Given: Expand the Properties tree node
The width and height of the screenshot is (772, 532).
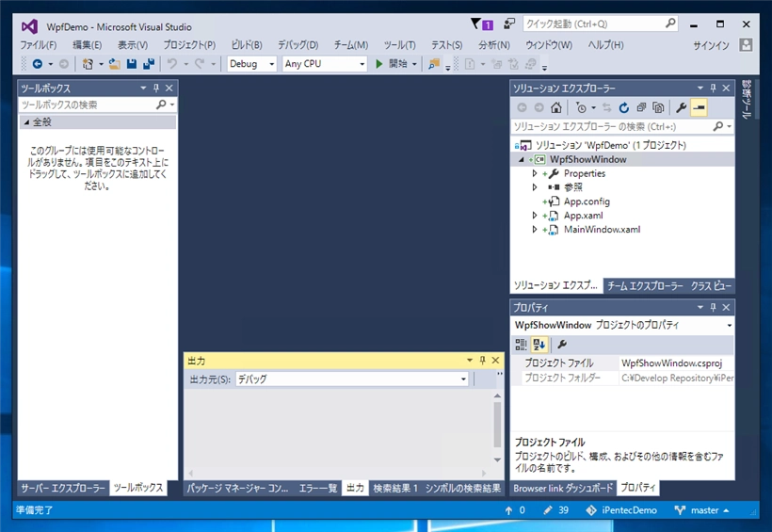Looking at the screenshot, I should pos(535,173).
